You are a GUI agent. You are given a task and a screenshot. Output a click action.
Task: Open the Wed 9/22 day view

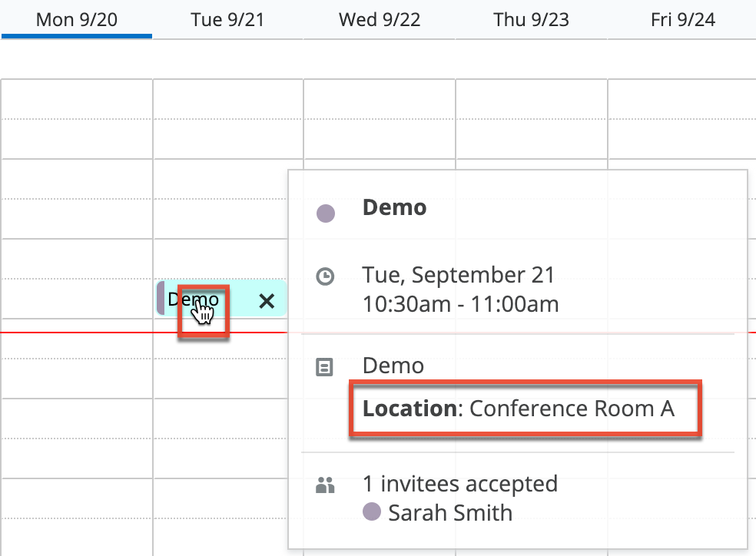click(x=380, y=19)
